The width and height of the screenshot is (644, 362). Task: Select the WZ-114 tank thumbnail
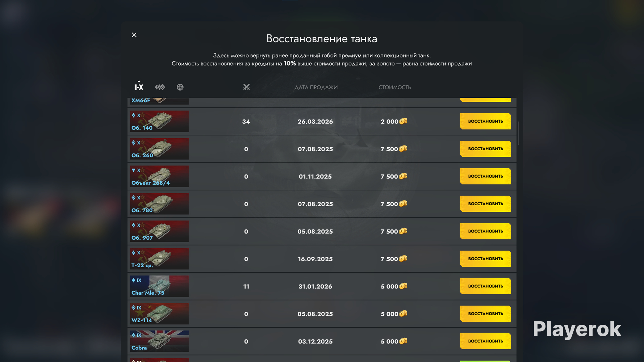click(x=160, y=314)
